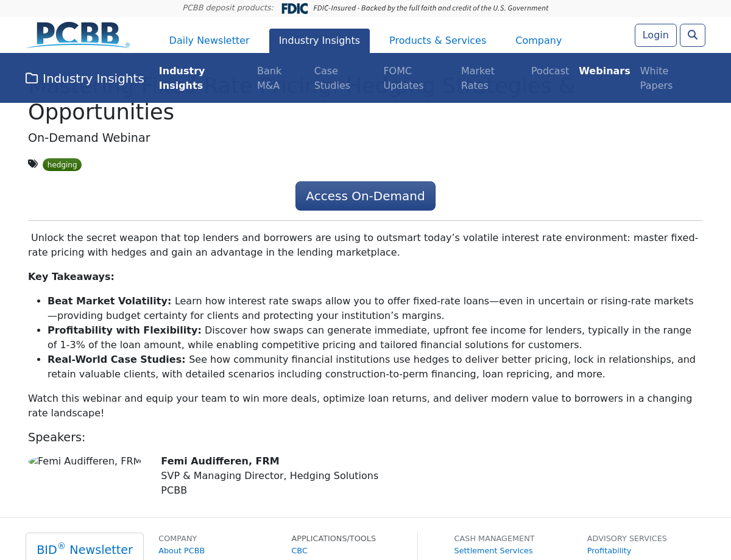Click the On-Demand Webinar subtitle
The width and height of the screenshot is (731, 560).
pos(89,138)
